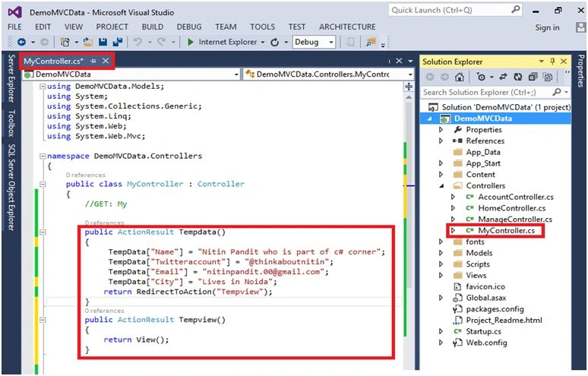Start debugging with the green play icon
The image size is (588, 376).
pos(191,42)
